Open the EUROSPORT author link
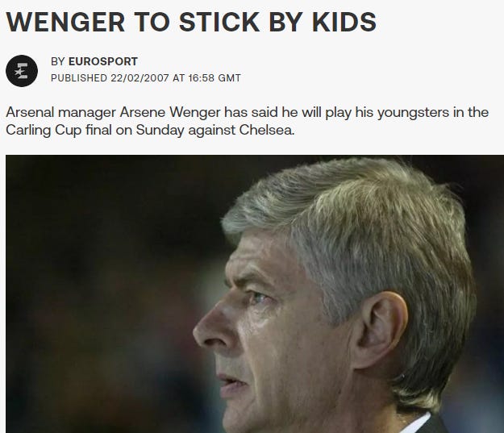The height and width of the screenshot is (433, 504). 103,61
